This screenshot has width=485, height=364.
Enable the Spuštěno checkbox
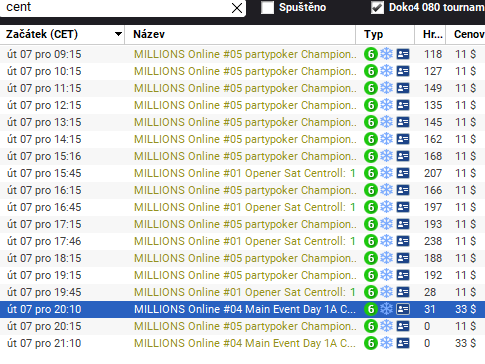[x=267, y=8]
